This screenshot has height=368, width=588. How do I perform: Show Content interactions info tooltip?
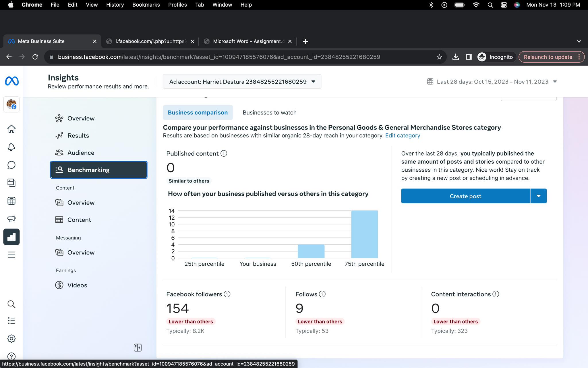pos(496,294)
